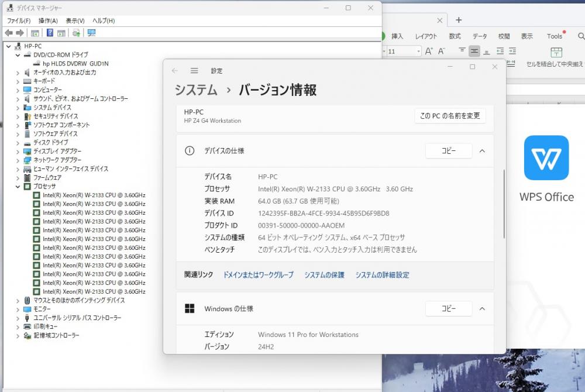Add new tab with plus button in WPS

[459, 20]
